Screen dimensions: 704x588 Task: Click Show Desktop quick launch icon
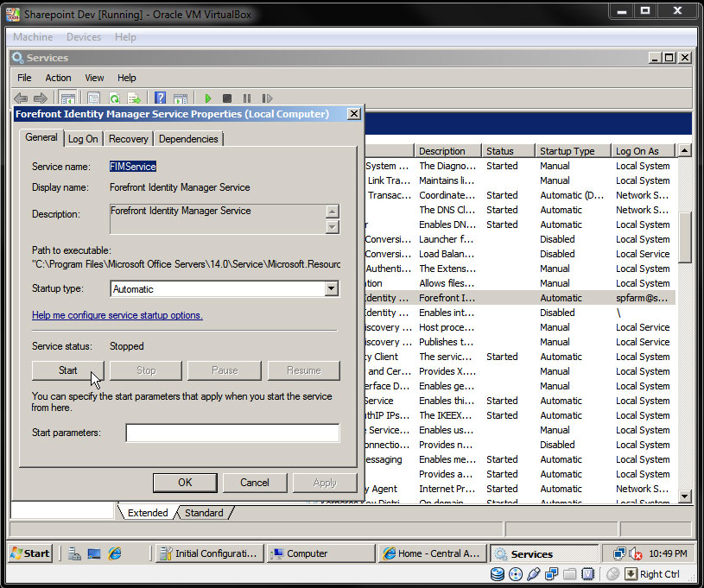coord(94,553)
